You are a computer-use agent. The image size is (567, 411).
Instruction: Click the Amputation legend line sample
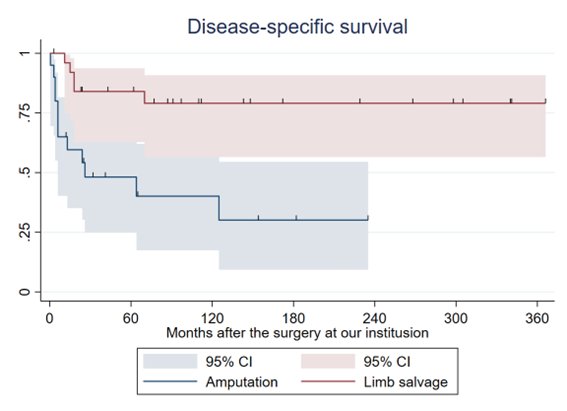coord(170,381)
